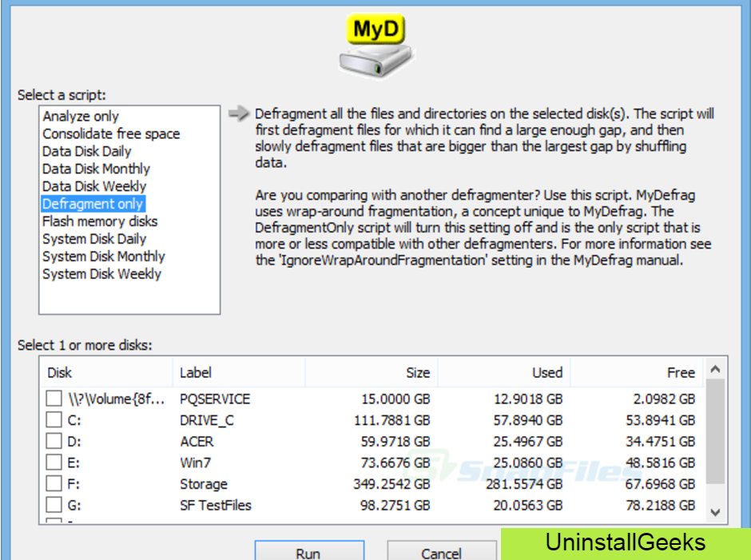Click the 59.9718 GB size value
The width and height of the screenshot is (751, 560).
pos(395,441)
